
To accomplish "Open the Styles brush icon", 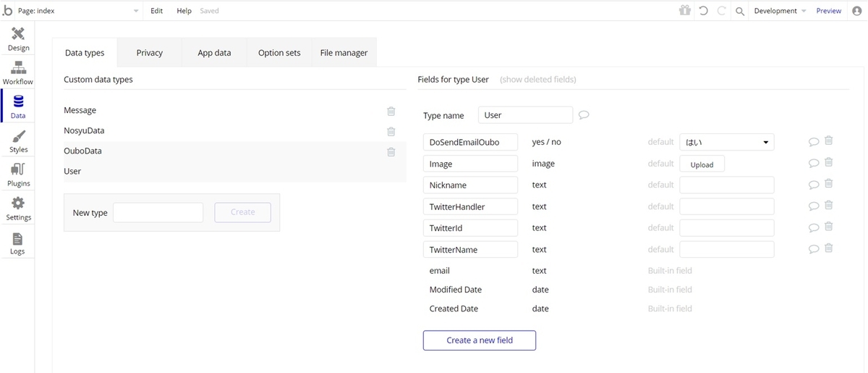I will tap(18, 136).
